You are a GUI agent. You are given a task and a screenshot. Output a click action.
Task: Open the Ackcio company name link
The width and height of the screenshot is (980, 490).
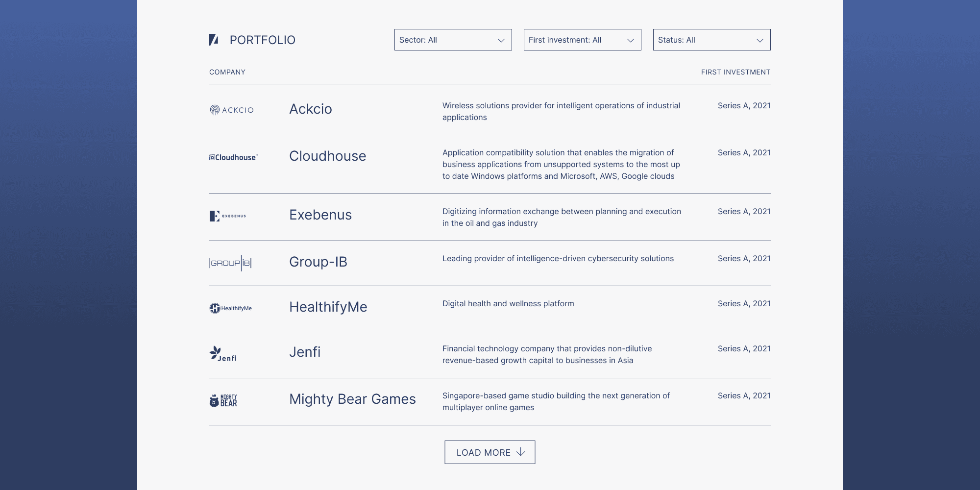pyautogui.click(x=311, y=109)
